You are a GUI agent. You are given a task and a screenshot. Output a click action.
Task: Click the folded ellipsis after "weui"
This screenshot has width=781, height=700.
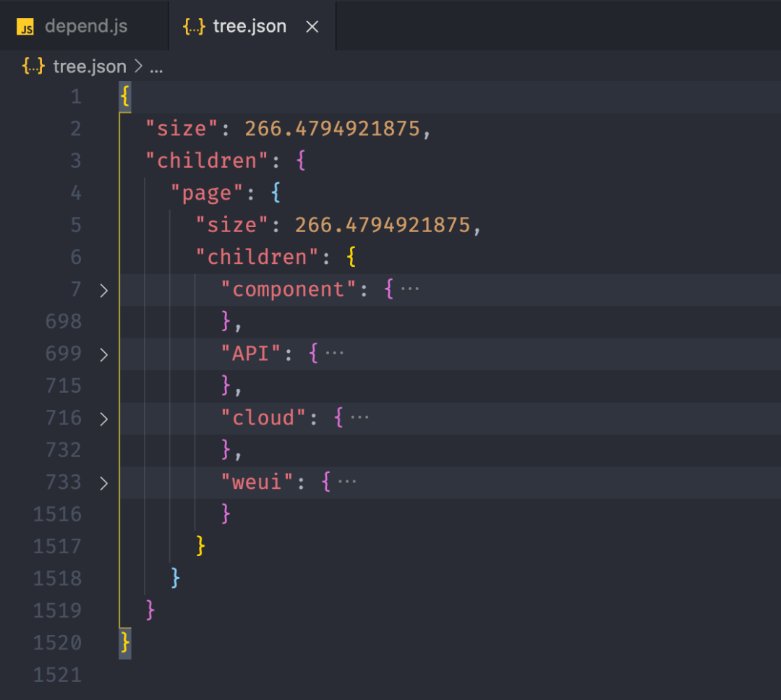coord(347,482)
